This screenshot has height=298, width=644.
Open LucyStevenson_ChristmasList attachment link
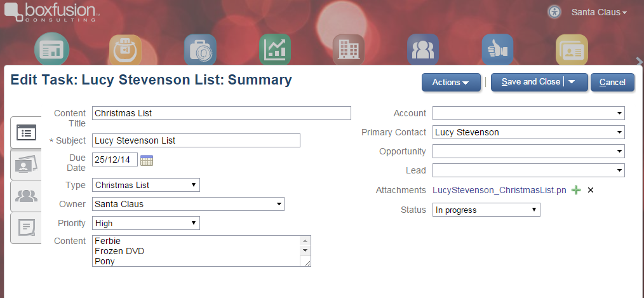pos(499,190)
